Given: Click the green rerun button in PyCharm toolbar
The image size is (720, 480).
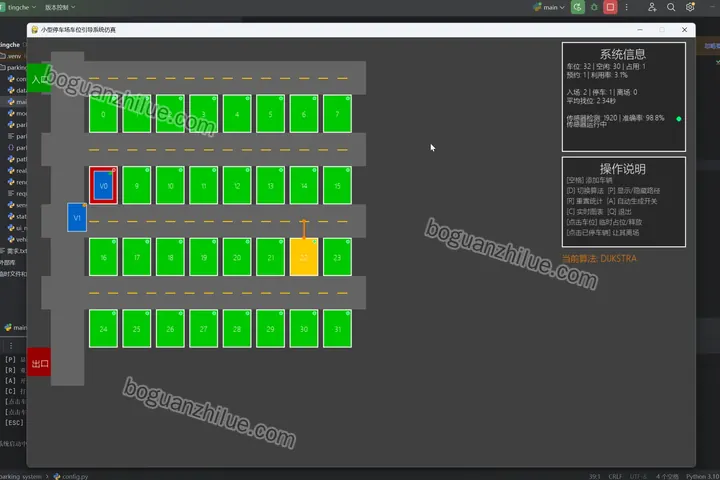Looking at the screenshot, I should click(578, 7).
